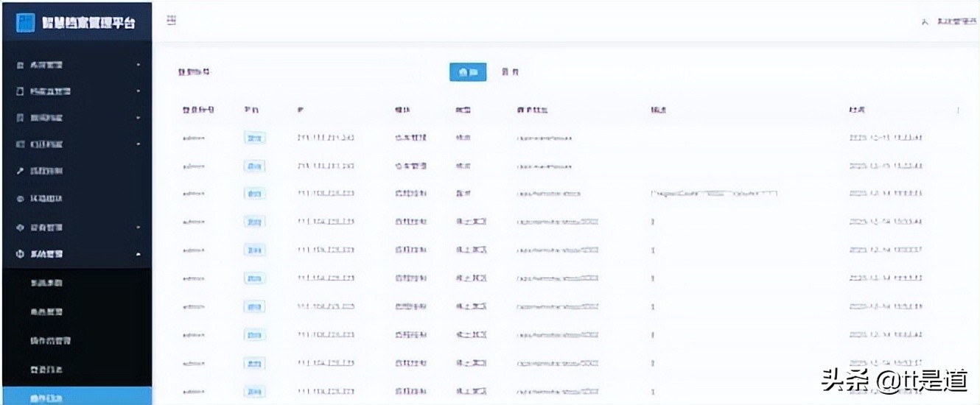The width and height of the screenshot is (980, 405).
Task: Click the IP column header
Action: click(300, 110)
